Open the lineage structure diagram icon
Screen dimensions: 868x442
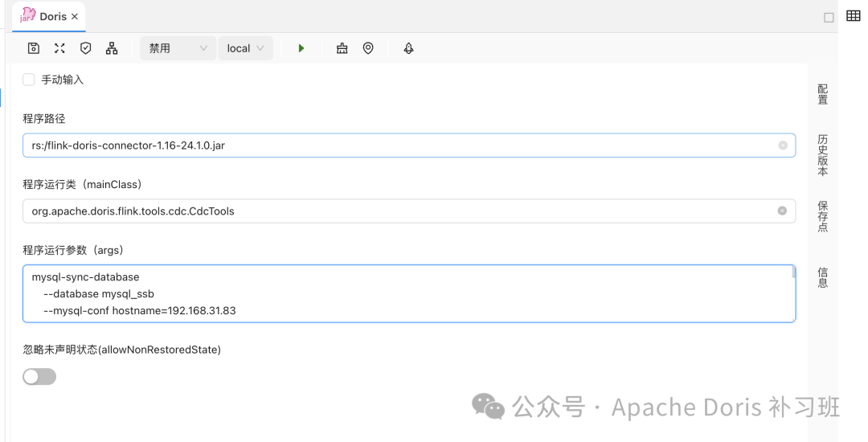[112, 48]
